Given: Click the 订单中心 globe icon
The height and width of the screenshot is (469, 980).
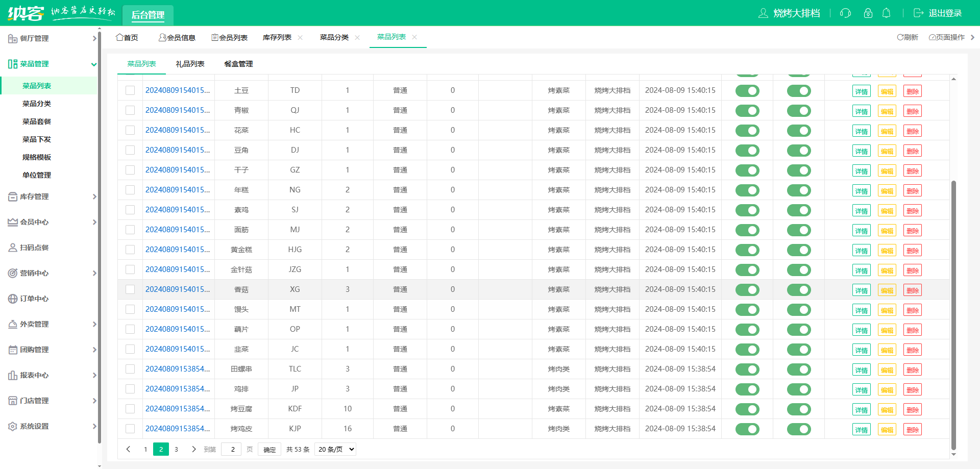Looking at the screenshot, I should pos(13,299).
